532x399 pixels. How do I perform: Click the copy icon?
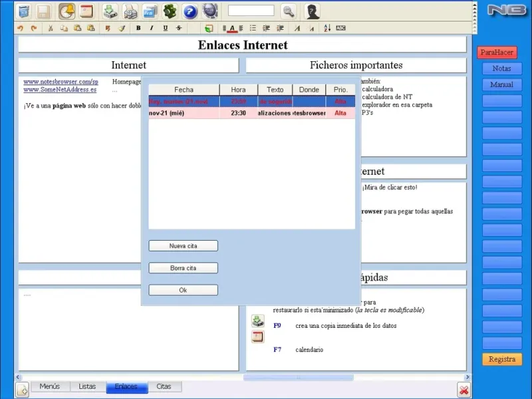(x=64, y=28)
